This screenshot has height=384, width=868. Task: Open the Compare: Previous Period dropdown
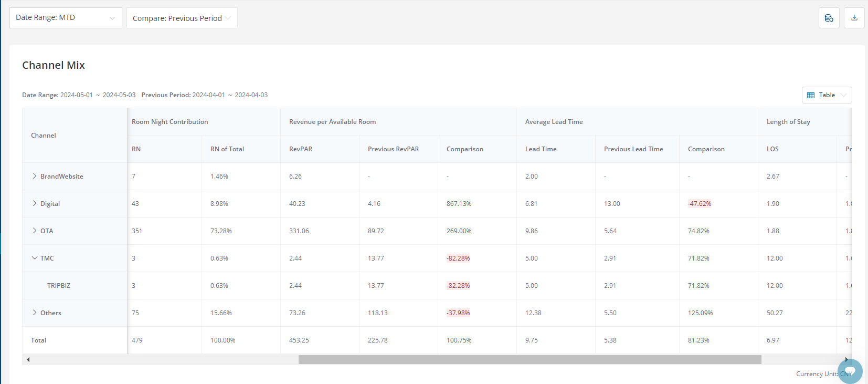click(182, 18)
